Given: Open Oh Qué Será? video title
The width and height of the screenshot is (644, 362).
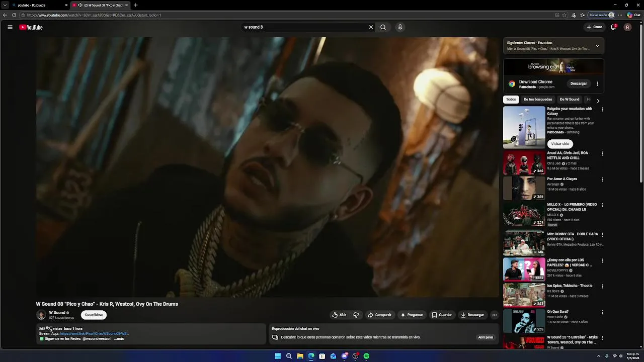Looking at the screenshot, I should [x=558, y=312].
